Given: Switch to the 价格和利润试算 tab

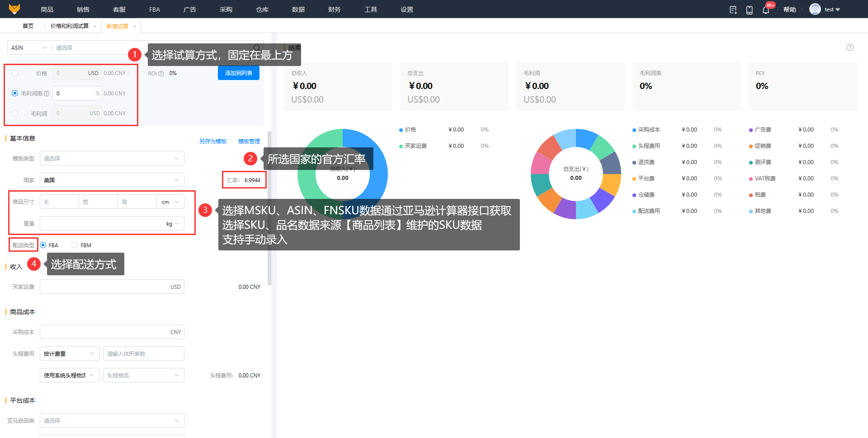Looking at the screenshot, I should [70, 26].
